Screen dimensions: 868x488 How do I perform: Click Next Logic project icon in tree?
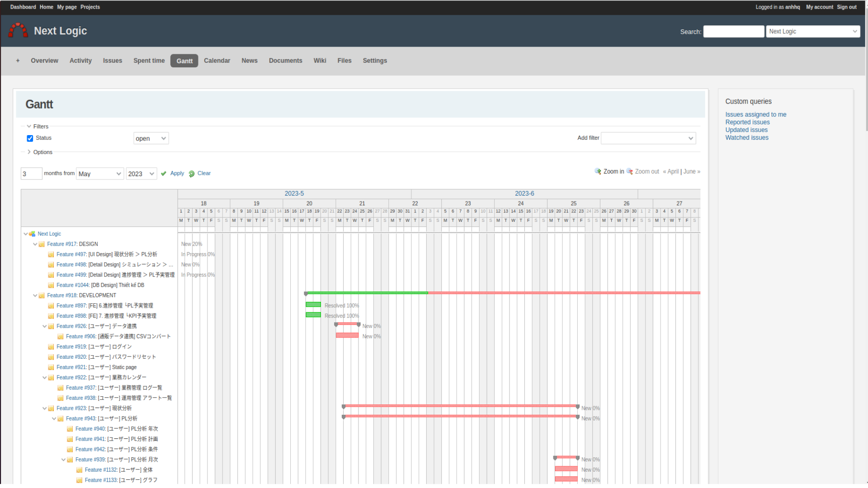pyautogui.click(x=32, y=234)
